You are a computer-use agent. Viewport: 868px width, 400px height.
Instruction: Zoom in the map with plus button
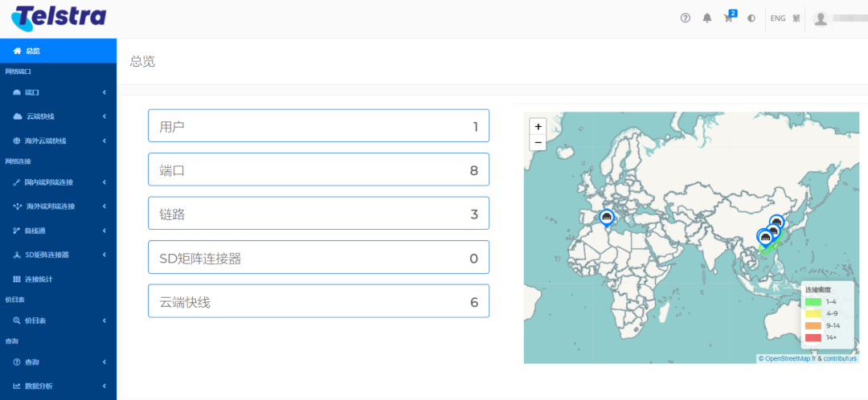(x=538, y=126)
